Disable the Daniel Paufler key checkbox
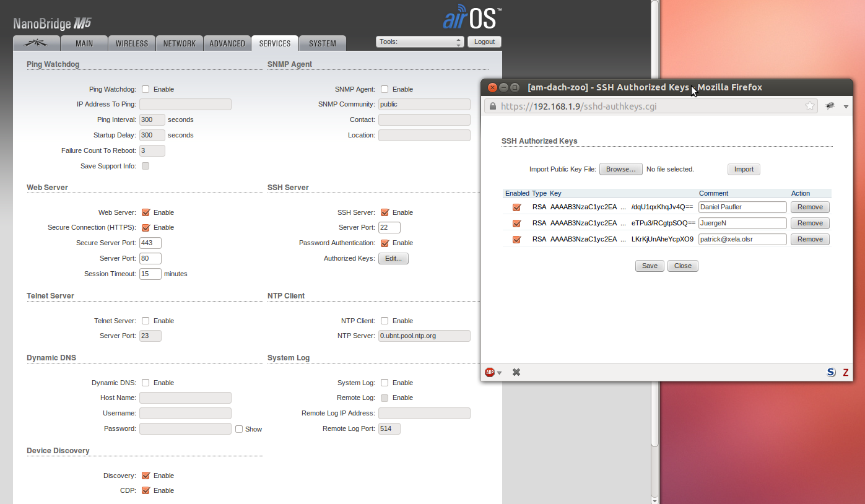The height and width of the screenshot is (504, 865). pos(516,207)
